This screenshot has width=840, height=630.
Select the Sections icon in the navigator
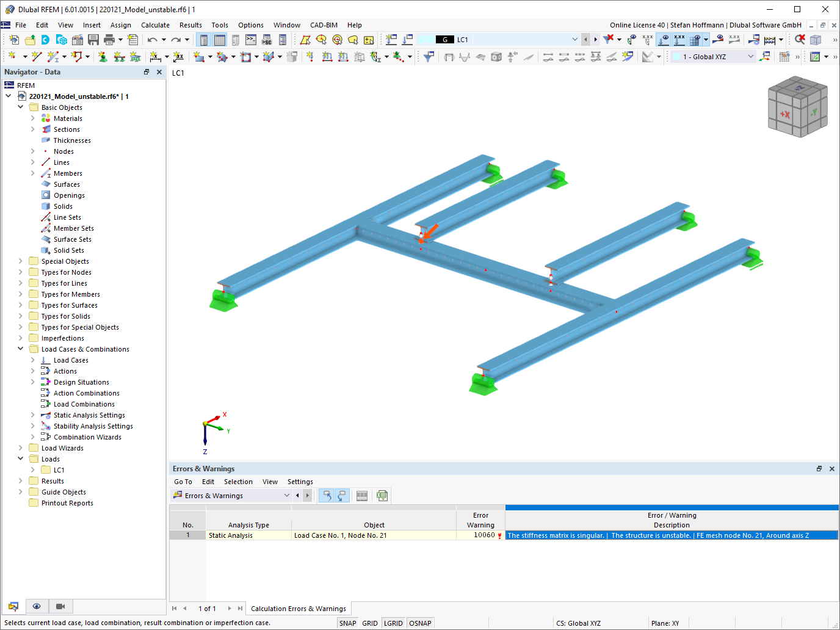(46, 129)
